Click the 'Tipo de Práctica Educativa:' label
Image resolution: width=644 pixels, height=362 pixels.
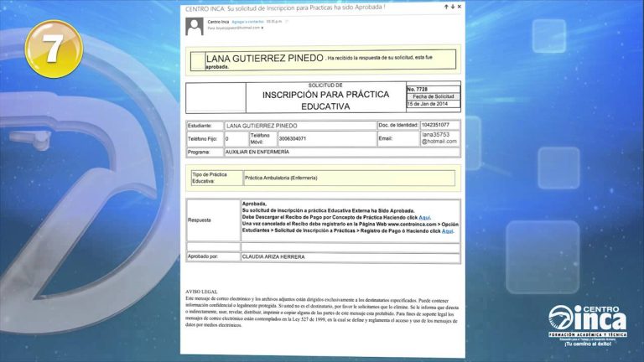(x=210, y=178)
